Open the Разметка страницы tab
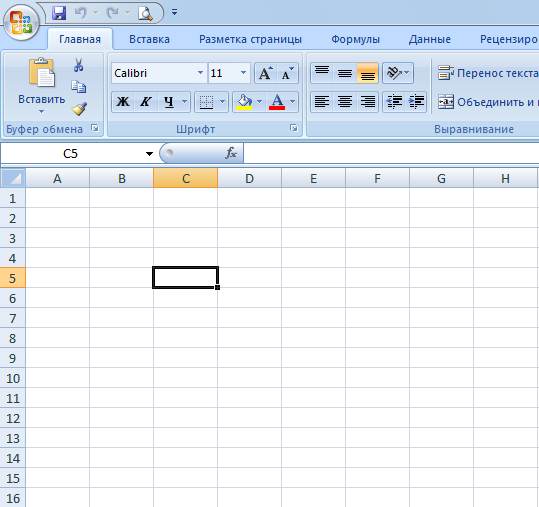This screenshot has width=539, height=507. pos(250,39)
